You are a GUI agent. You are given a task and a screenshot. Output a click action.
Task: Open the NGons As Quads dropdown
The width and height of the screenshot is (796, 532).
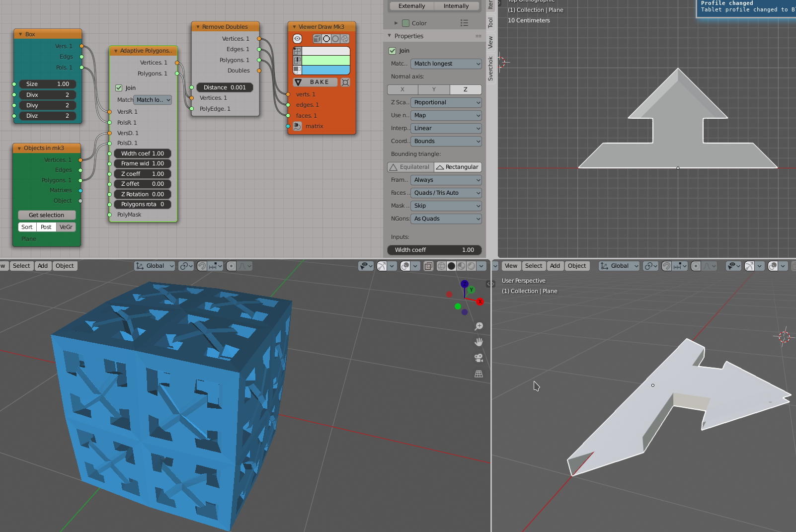(x=446, y=219)
